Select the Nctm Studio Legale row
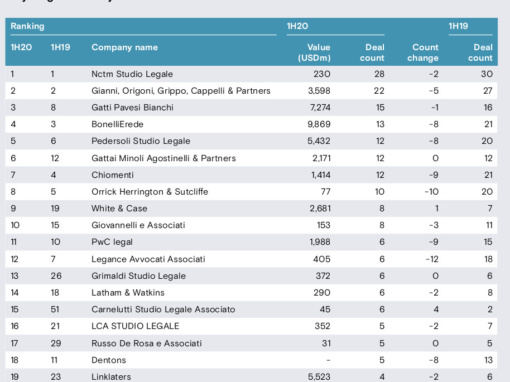510x382 pixels. pos(251,74)
